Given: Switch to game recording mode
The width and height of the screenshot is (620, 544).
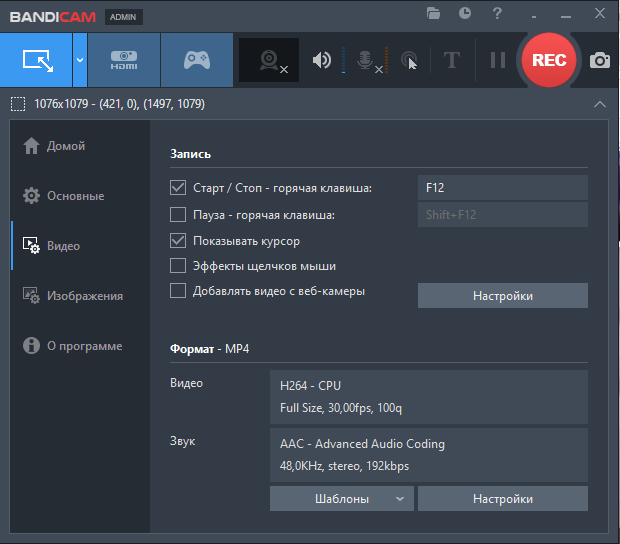Looking at the screenshot, I should 197,60.
